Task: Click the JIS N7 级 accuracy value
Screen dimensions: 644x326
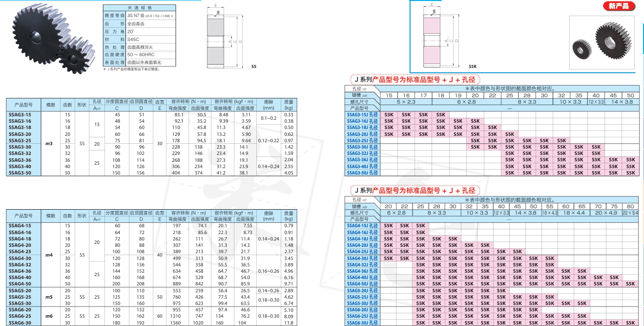Action: (150, 16)
